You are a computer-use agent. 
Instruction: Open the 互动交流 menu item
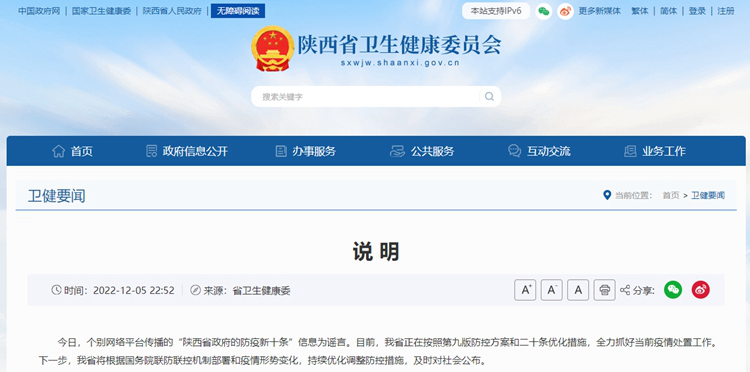[x=539, y=152]
